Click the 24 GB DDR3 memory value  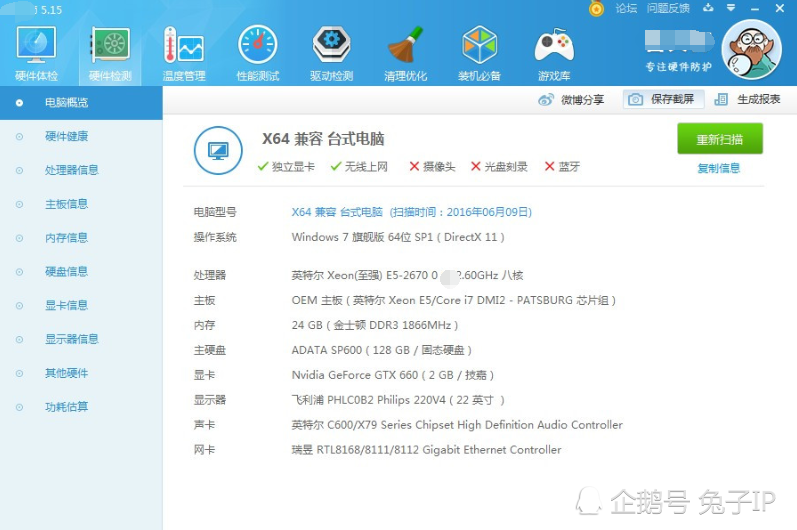point(375,325)
